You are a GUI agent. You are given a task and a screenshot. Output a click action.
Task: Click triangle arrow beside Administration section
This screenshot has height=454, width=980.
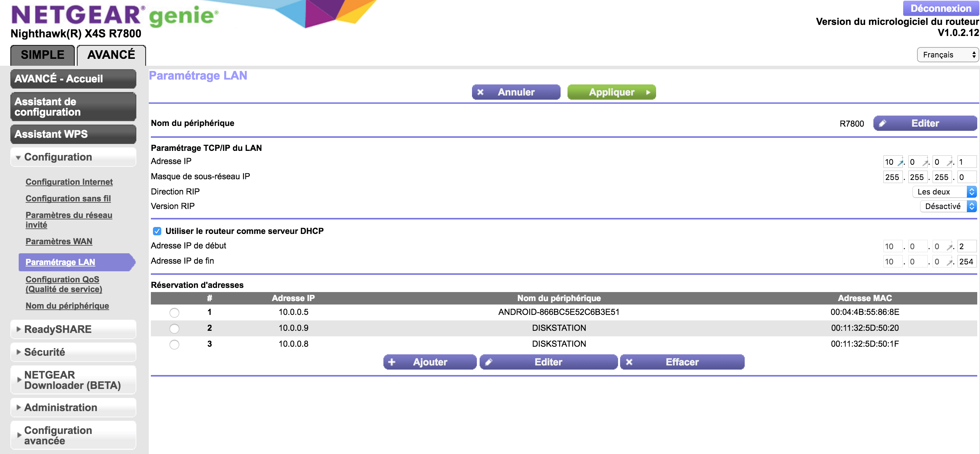18,407
